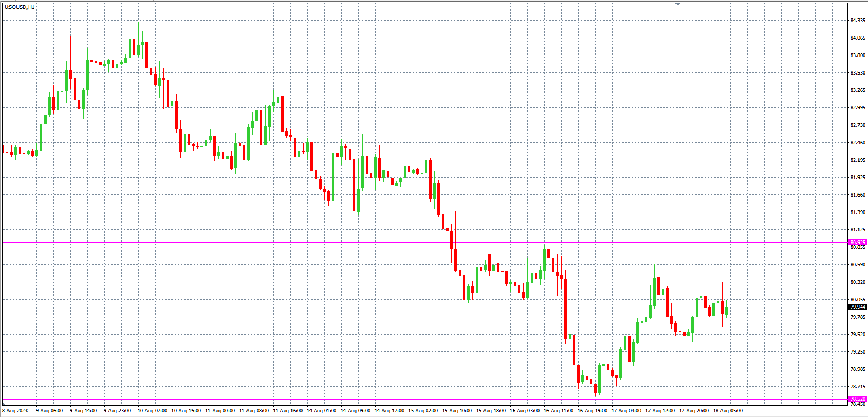This screenshot has height=417, width=868.
Task: Click the 83.800 price scale label
Action: (x=857, y=55)
